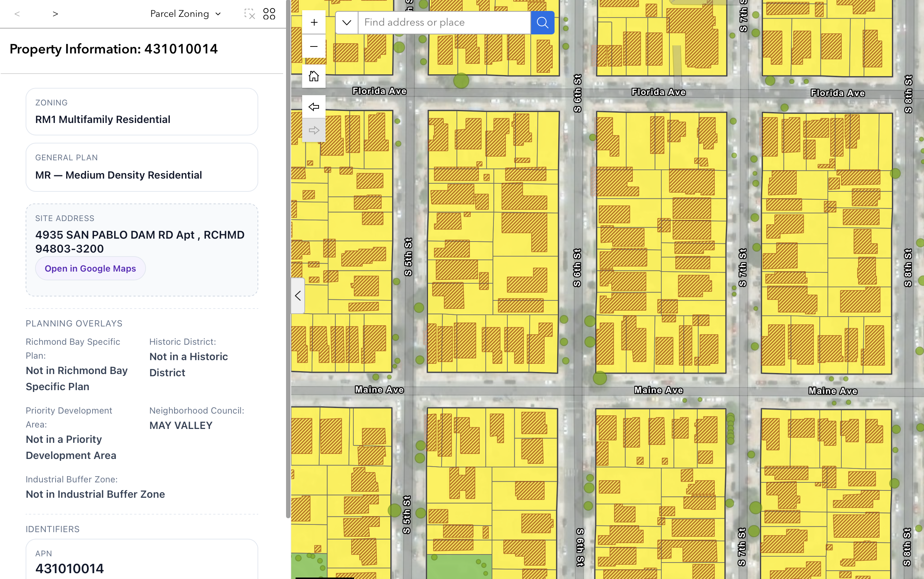Click the clear selection icon beside Parcel Zoning
The image size is (924, 579).
[250, 14]
